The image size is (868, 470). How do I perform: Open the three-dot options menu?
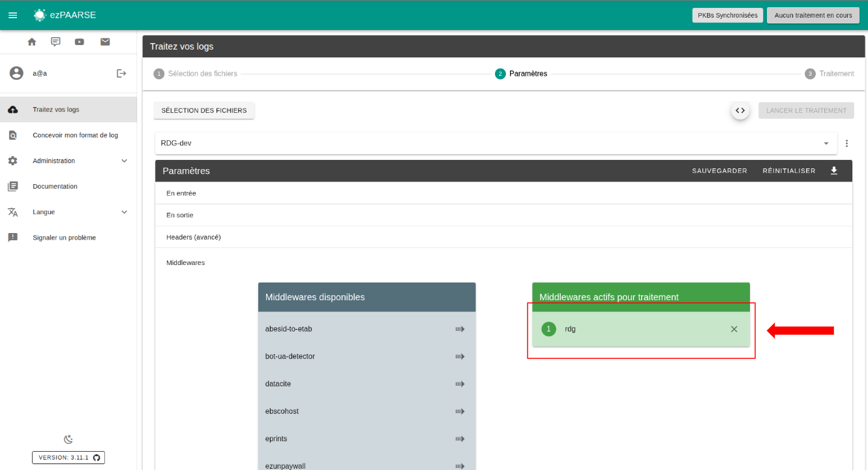846,144
